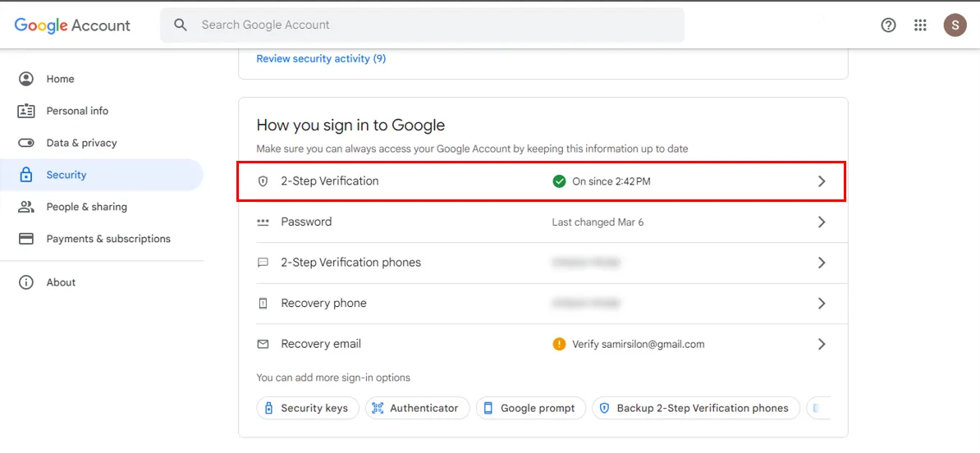Image resolution: width=980 pixels, height=453 pixels.
Task: Focus the Search Google Account field
Action: click(x=435, y=25)
